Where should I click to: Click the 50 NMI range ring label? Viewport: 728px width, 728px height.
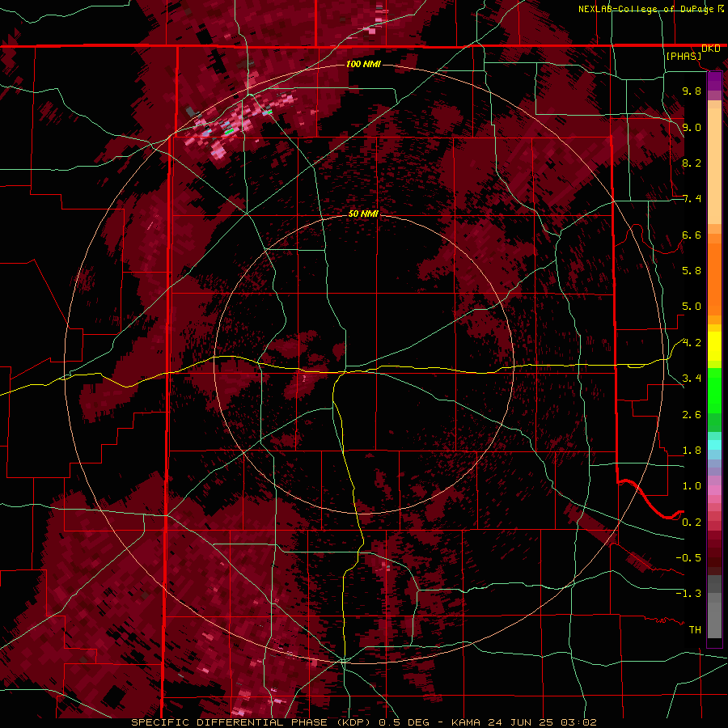[363, 214]
